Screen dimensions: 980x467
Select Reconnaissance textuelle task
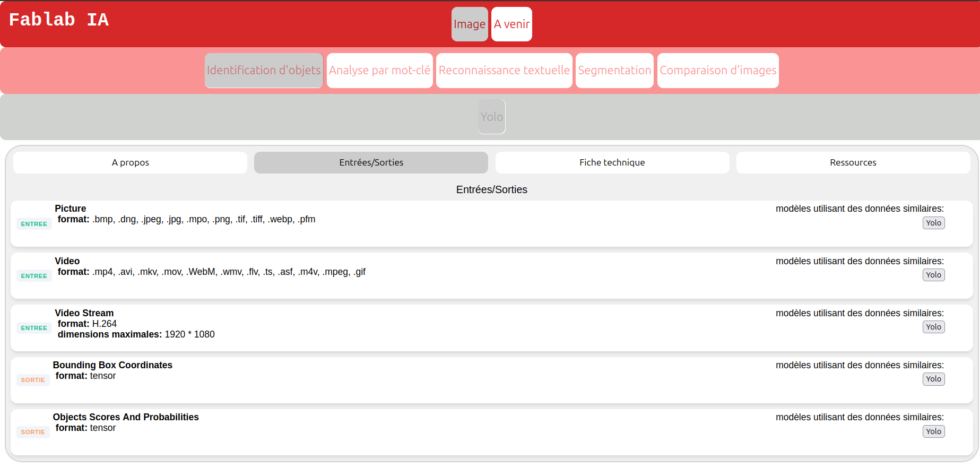(x=504, y=70)
